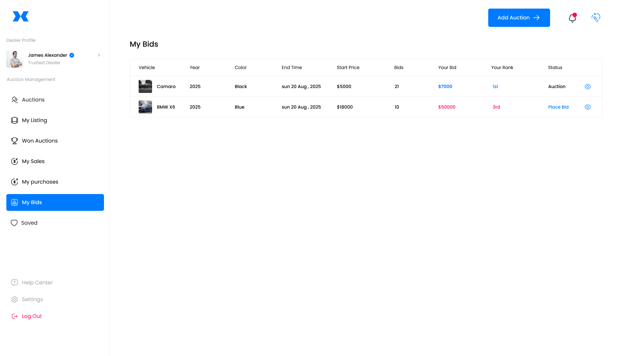Viewport: 644px width, 356px height.
Task: Open the Saved heart icon
Action: [x=14, y=223]
